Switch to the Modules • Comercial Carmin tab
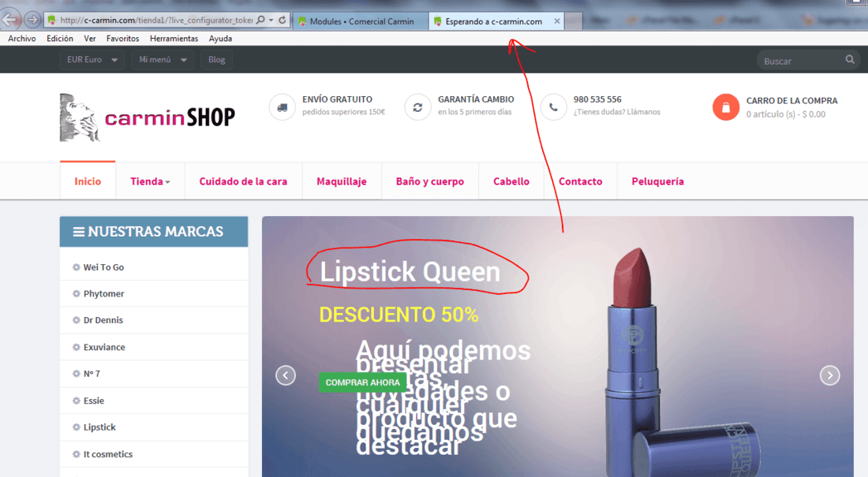 click(x=361, y=21)
